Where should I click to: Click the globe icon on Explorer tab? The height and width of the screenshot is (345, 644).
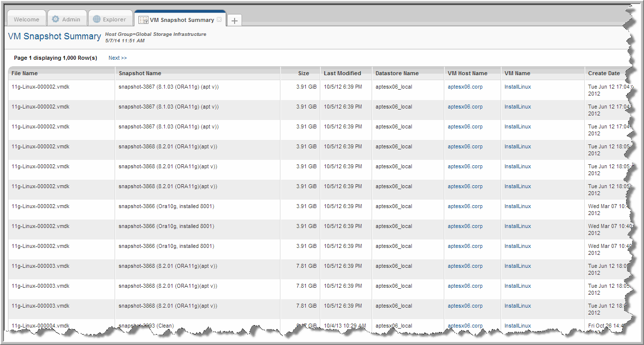[97, 19]
